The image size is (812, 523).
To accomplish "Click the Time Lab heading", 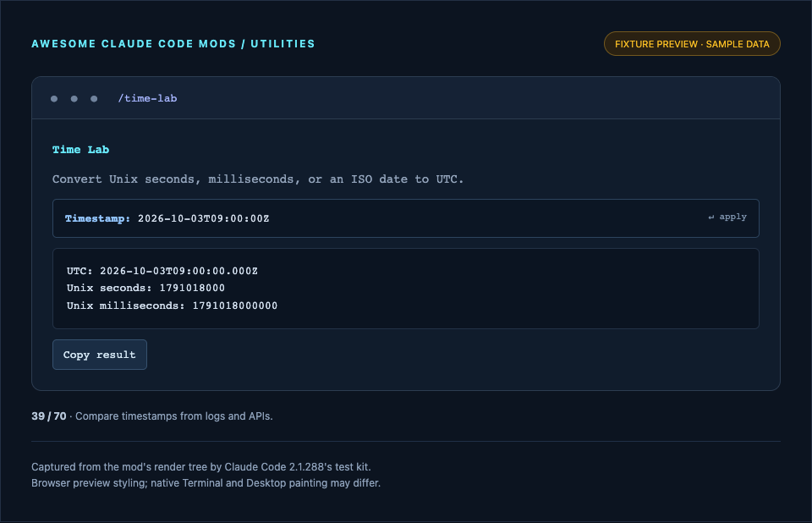I will (x=81, y=150).
